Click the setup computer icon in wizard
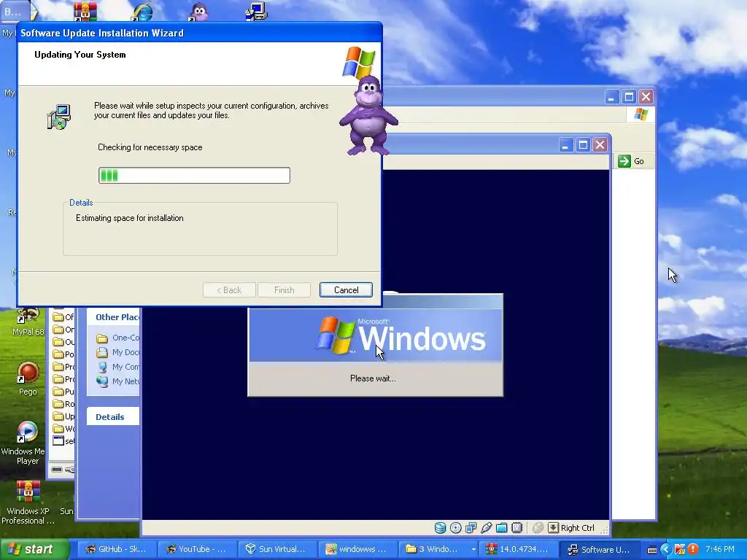The image size is (747, 560). click(59, 117)
